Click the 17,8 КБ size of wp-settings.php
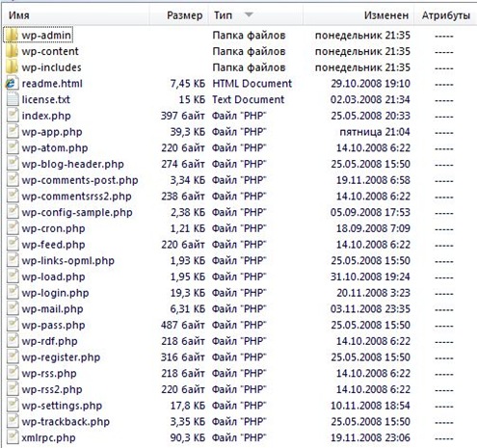 coord(188,406)
